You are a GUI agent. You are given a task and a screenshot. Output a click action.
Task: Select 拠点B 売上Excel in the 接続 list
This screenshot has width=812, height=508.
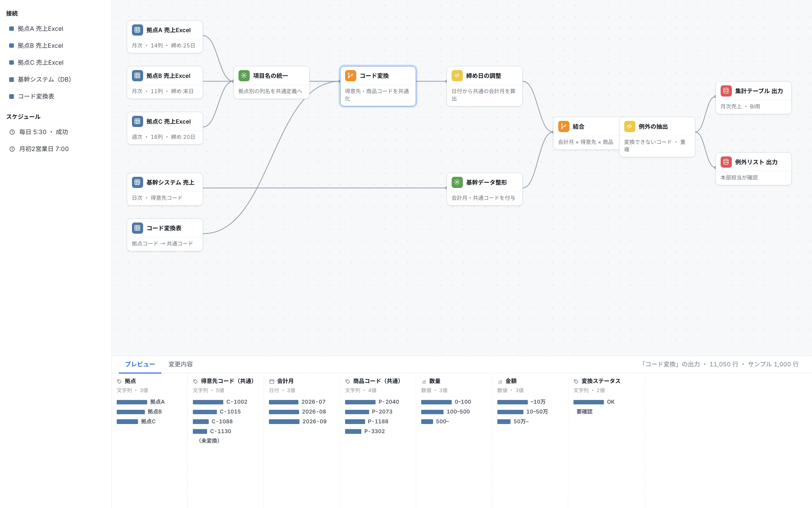click(56, 46)
